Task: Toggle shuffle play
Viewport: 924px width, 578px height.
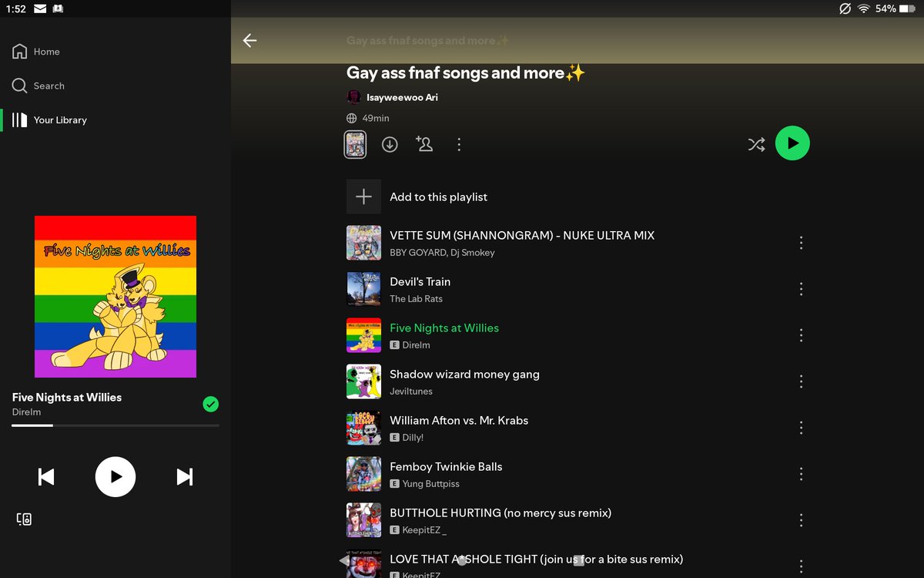Action: (756, 144)
